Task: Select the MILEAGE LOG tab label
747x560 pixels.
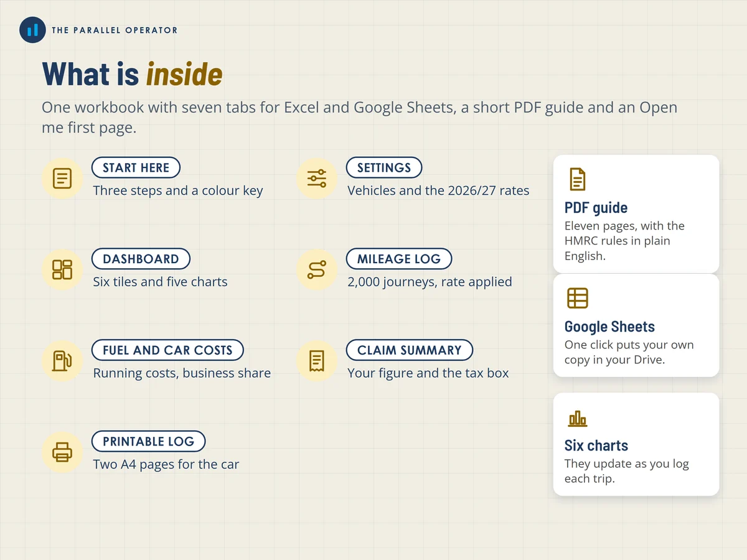Action: point(399,259)
